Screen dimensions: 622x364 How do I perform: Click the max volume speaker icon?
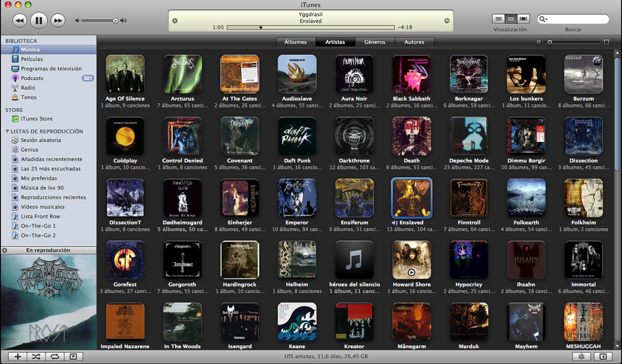click(124, 21)
